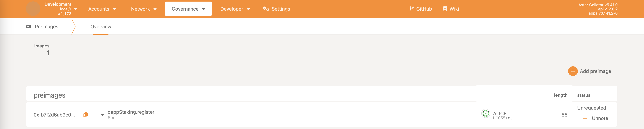Open the Network dropdown menu
Screen dimensions: 644x129
[144, 9]
